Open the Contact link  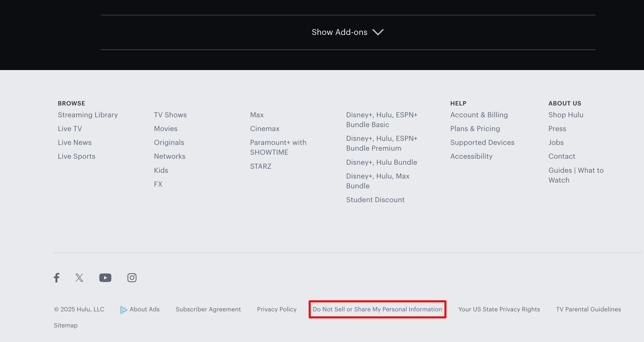[562, 156]
